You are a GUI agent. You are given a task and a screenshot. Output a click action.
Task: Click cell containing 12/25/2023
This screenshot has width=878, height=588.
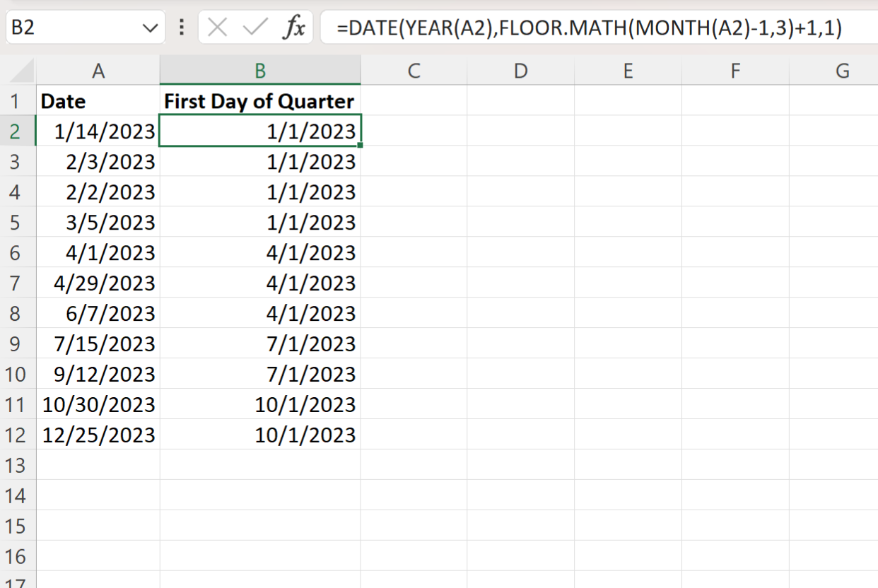(98, 435)
